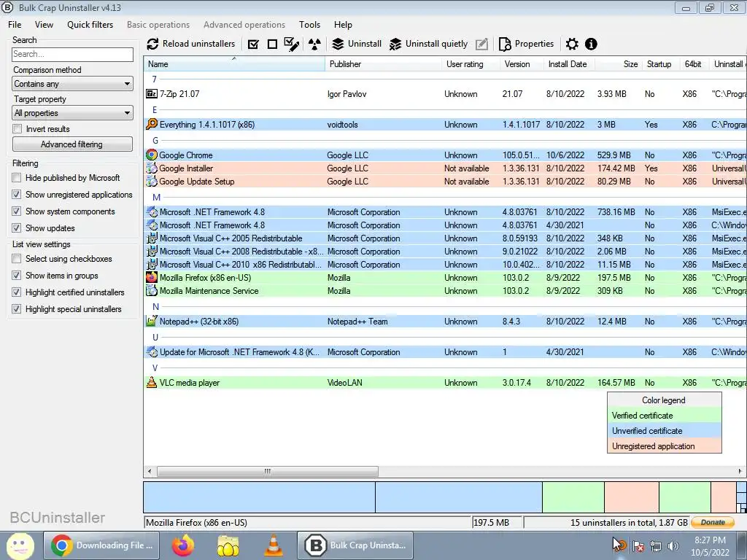Viewport: 747px width, 560px height.
Task: Click the deselect all empty square icon
Action: pos(273,44)
